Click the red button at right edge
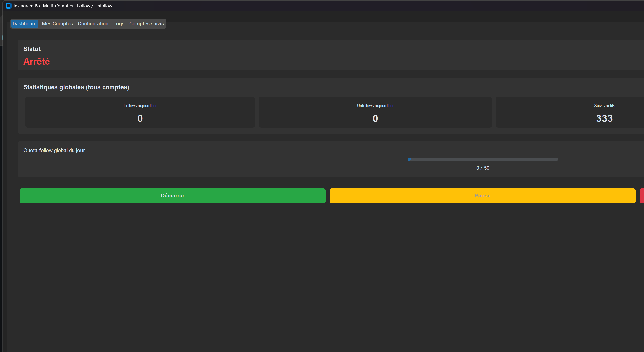644x352 pixels. 642,196
